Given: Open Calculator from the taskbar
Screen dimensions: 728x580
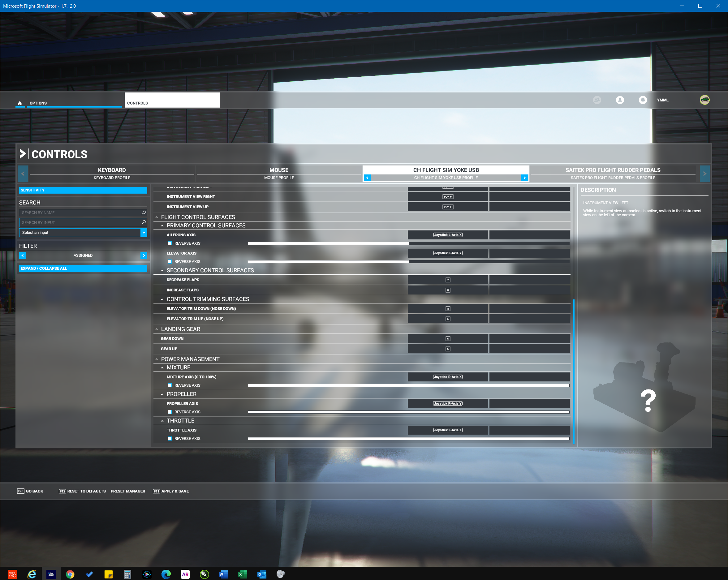Looking at the screenshot, I should [127, 574].
